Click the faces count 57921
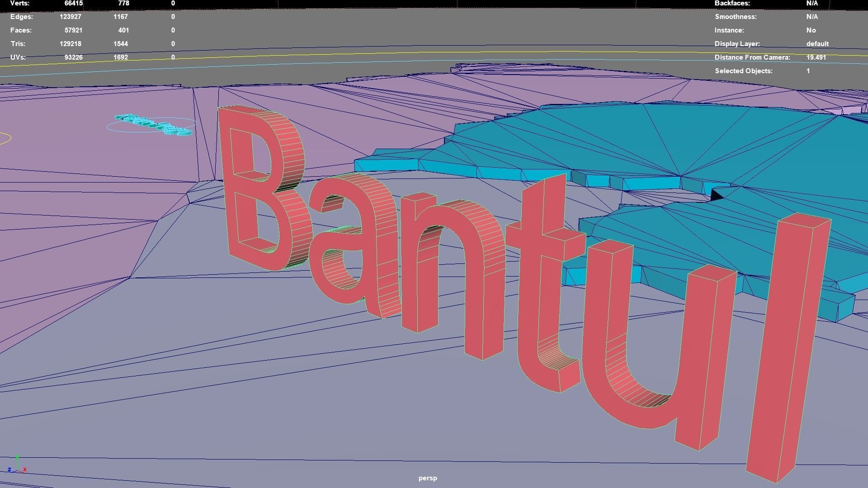 (x=73, y=30)
